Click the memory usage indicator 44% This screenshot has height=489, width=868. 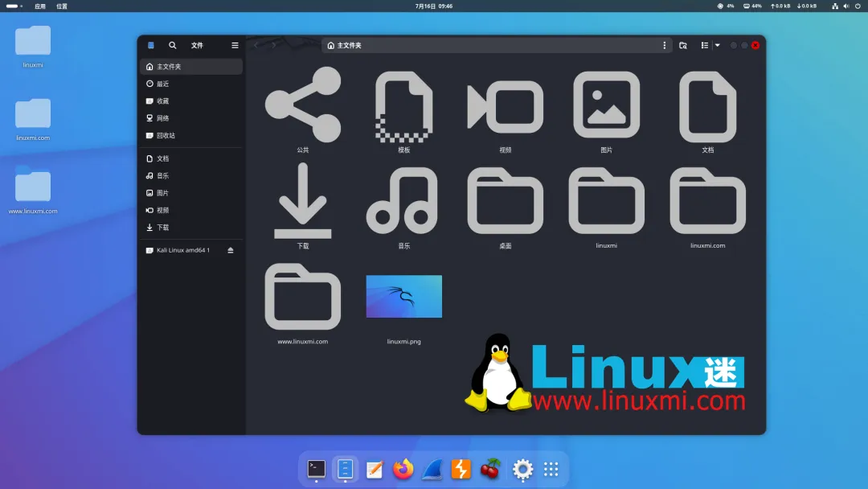(x=752, y=6)
